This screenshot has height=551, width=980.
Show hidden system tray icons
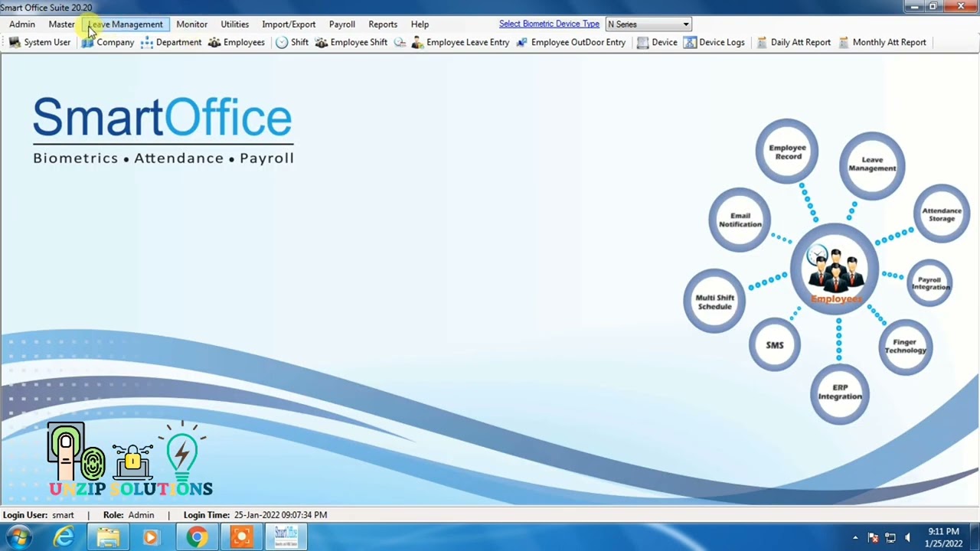click(x=855, y=538)
